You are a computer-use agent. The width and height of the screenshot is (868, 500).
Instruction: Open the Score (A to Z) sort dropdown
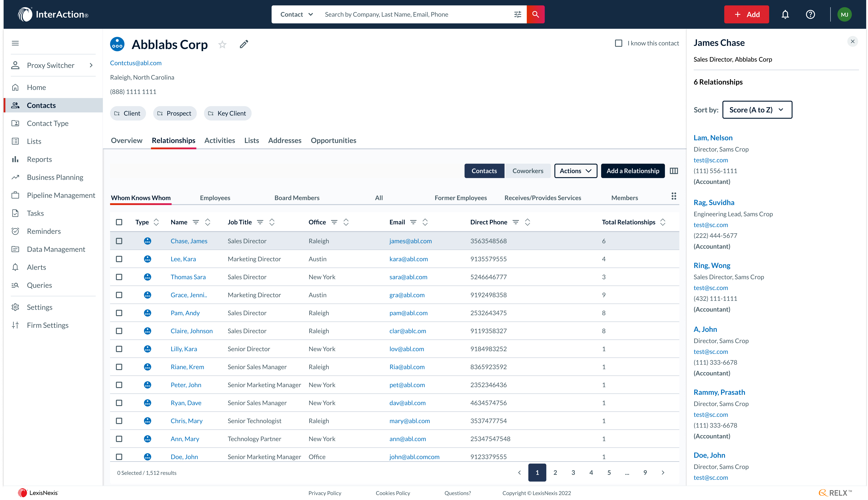pyautogui.click(x=757, y=110)
